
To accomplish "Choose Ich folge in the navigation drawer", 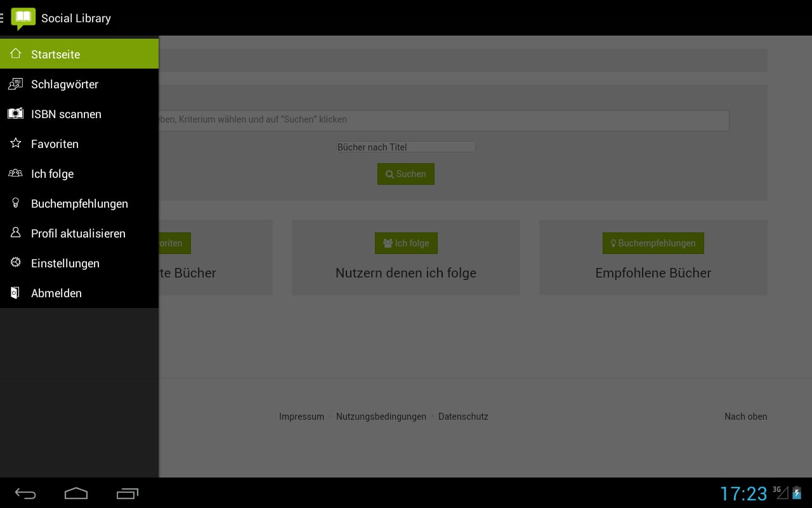I will [79, 173].
